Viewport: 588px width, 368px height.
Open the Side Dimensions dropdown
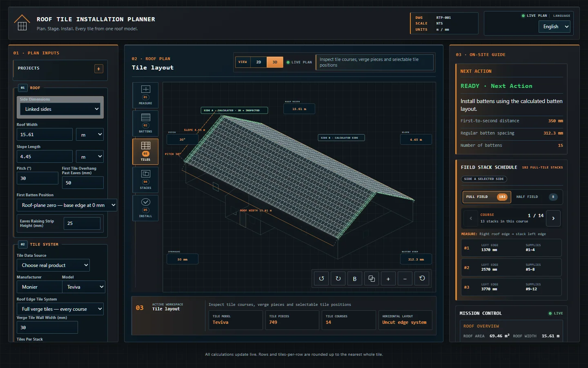click(60, 109)
